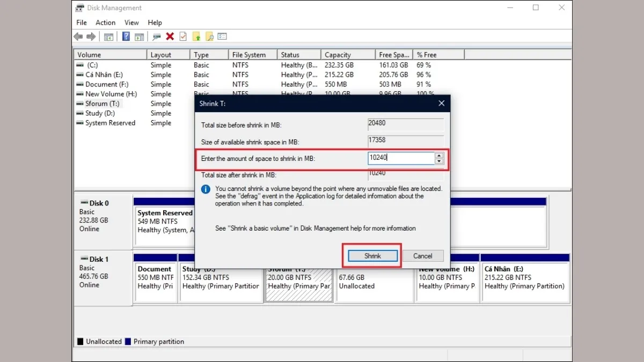
Task: Click the rightmost settings toolbar icon
Action: [x=222, y=36]
